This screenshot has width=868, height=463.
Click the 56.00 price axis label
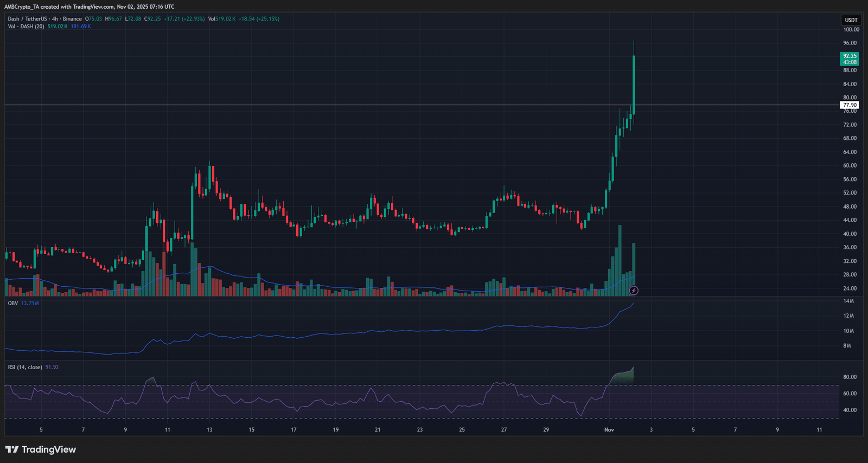pyautogui.click(x=850, y=179)
